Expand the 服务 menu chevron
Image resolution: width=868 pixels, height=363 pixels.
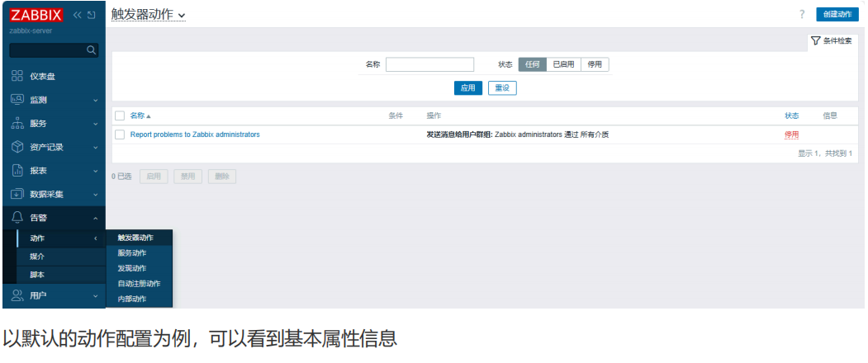coord(95,124)
